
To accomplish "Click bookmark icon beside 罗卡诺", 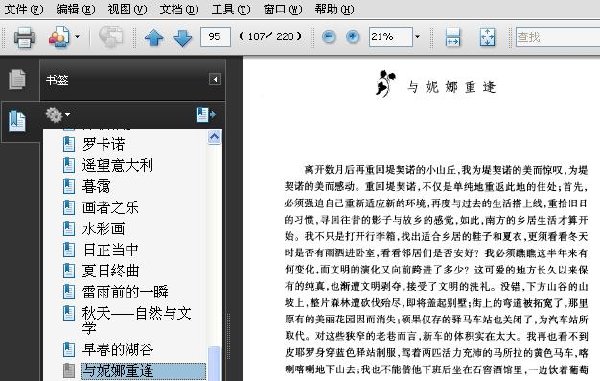I will point(69,144).
